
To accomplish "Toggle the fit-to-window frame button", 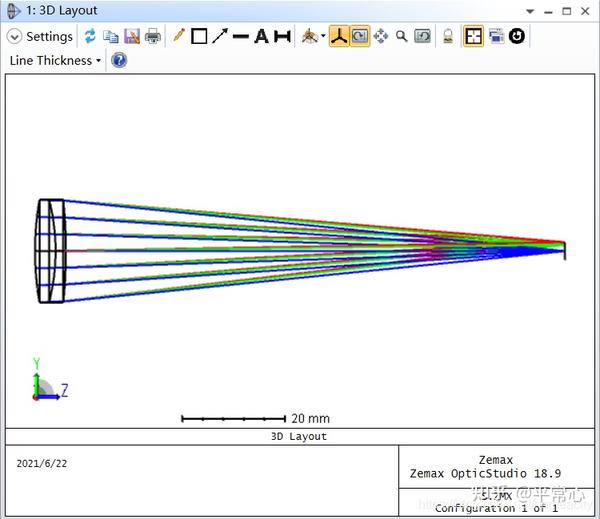I will click(473, 36).
